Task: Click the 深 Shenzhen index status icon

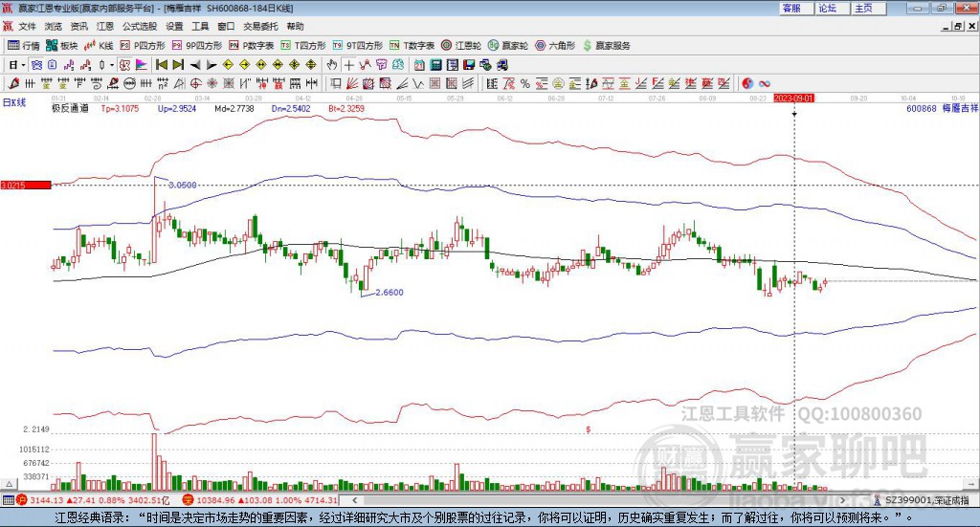Action: pyautogui.click(x=188, y=500)
